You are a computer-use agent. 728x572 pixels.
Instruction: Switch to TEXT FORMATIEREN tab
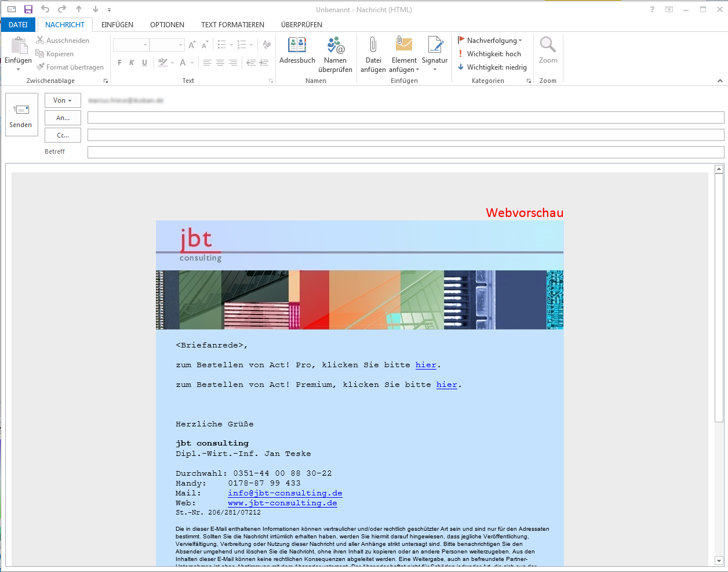coord(232,25)
